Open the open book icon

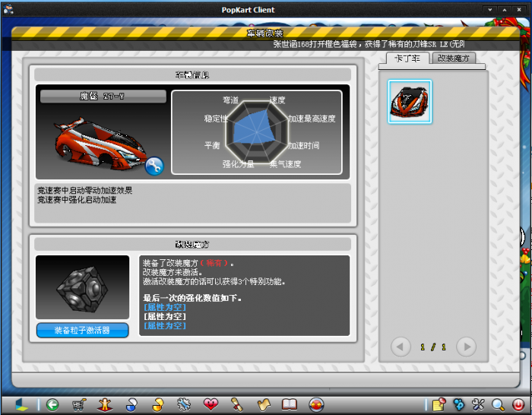coord(290,404)
